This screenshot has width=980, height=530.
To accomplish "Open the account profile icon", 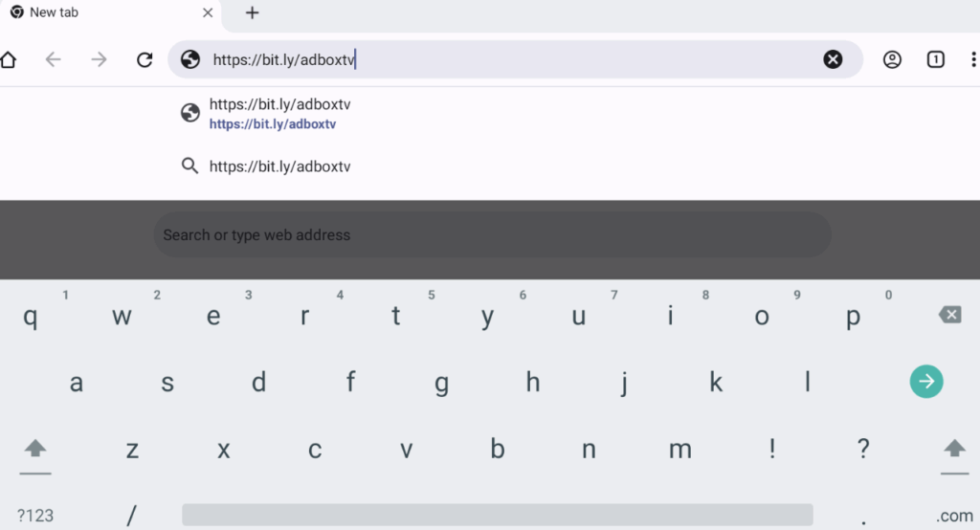I will [892, 60].
